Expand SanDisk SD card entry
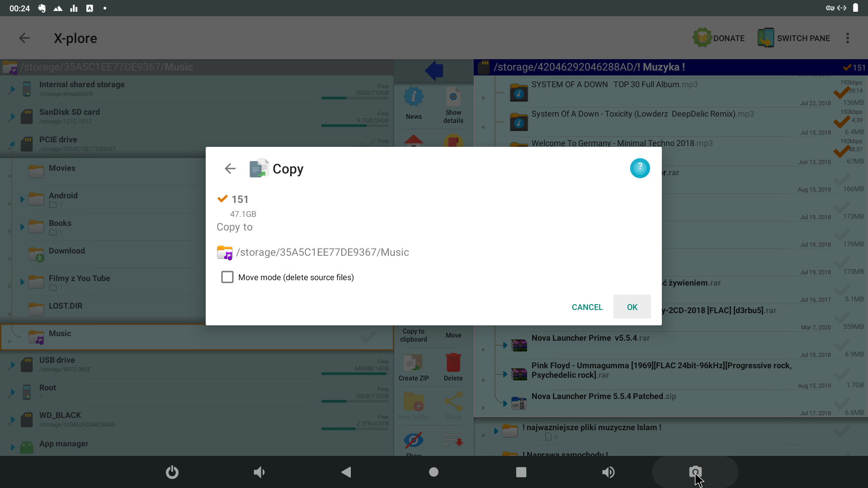Image resolution: width=868 pixels, height=488 pixels. (x=13, y=117)
